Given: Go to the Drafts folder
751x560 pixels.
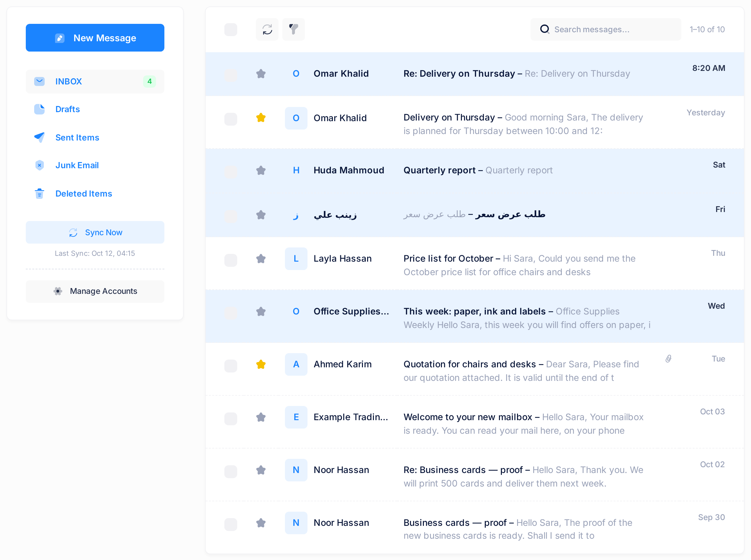Looking at the screenshot, I should [95, 109].
